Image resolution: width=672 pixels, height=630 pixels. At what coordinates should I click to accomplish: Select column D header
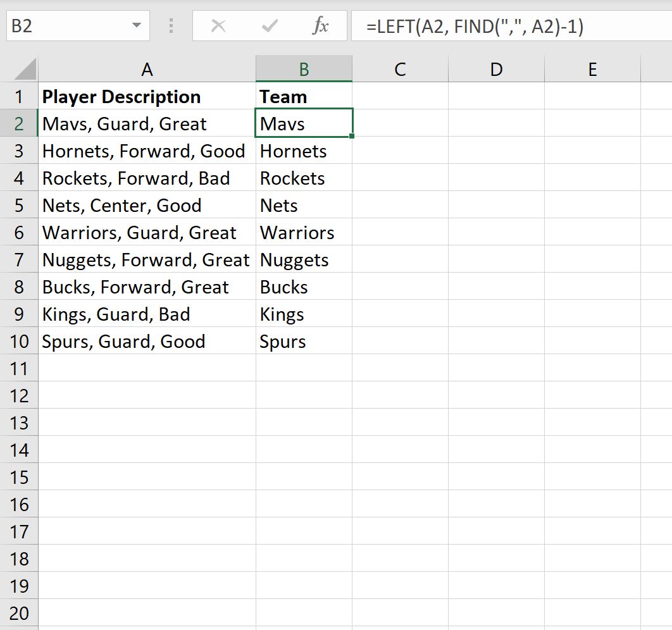496,69
